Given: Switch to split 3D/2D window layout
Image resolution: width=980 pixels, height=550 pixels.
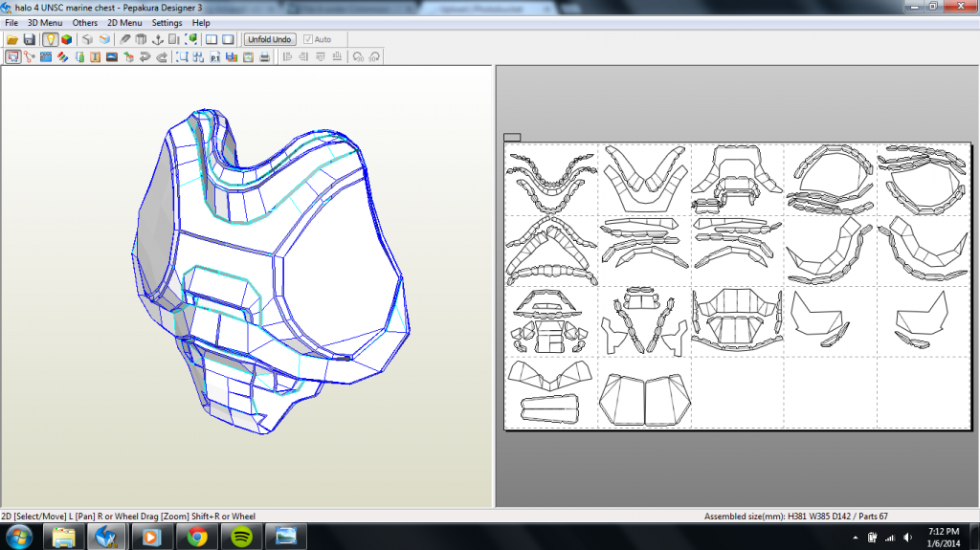Looking at the screenshot, I should point(212,39).
